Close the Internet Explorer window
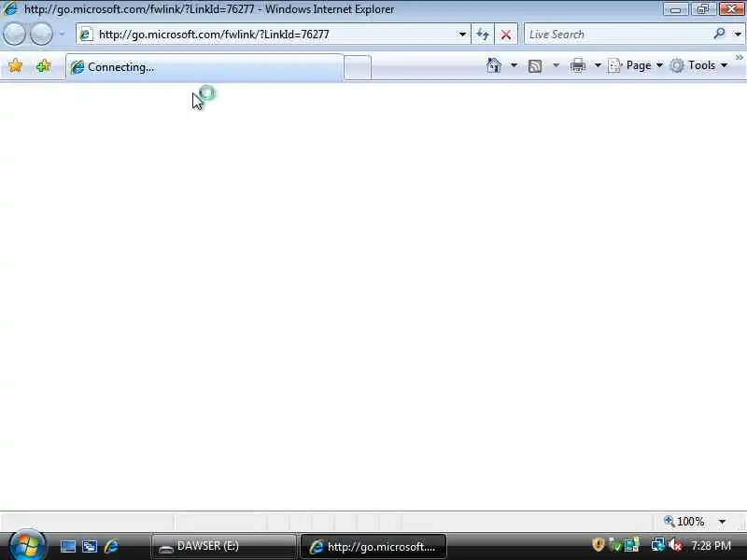 tap(731, 9)
